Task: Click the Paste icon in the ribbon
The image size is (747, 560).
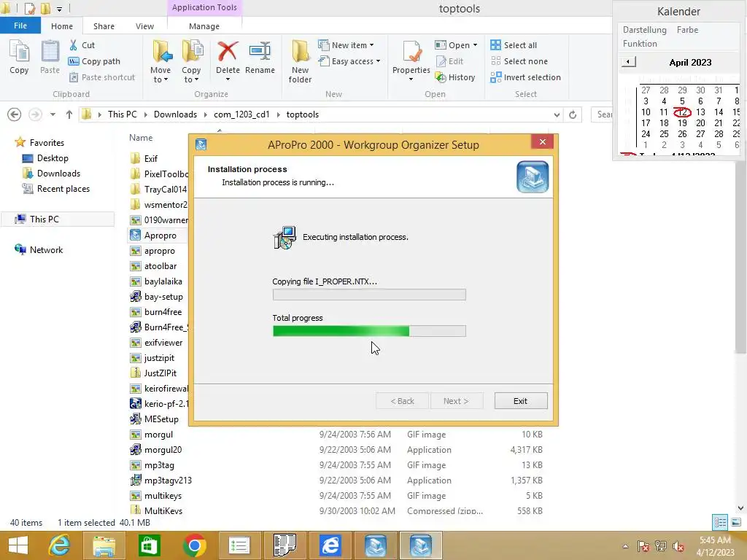Action: click(50, 57)
